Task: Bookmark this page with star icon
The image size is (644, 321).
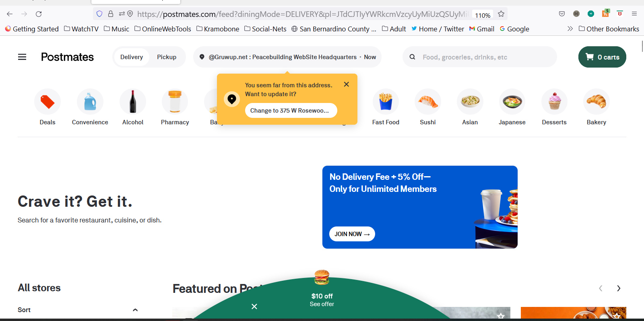Action: [x=501, y=14]
